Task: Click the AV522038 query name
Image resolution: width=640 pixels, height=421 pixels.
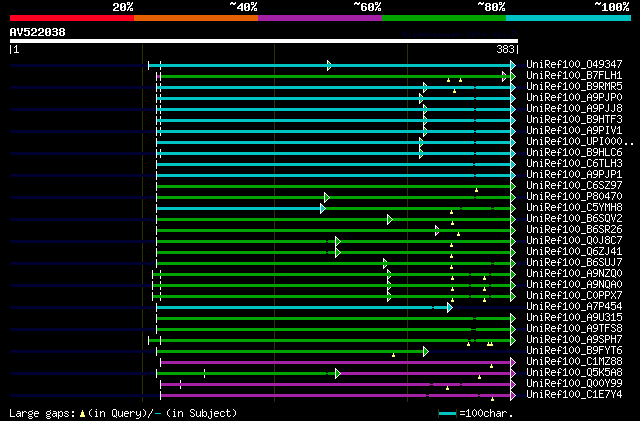Action: pyautogui.click(x=38, y=32)
